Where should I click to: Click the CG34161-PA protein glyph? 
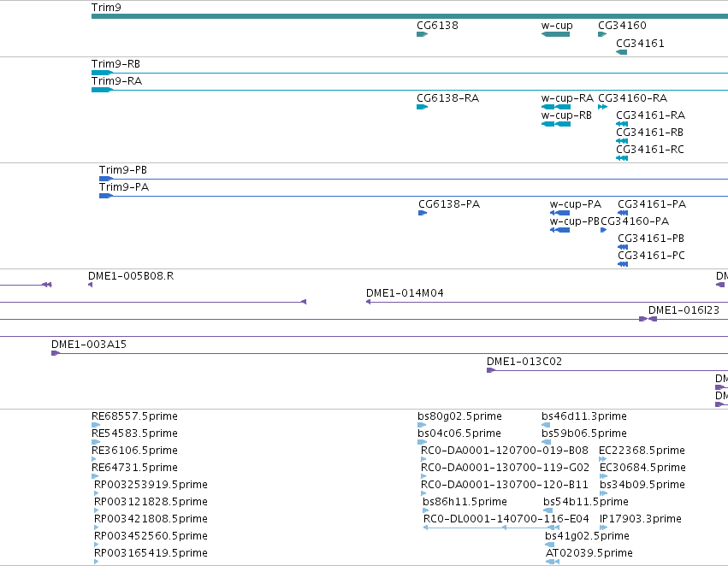click(x=623, y=213)
